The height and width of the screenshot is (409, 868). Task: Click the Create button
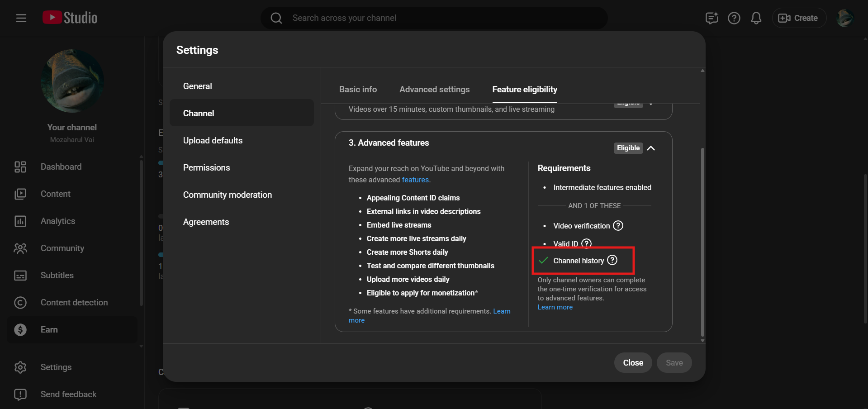[x=798, y=18]
